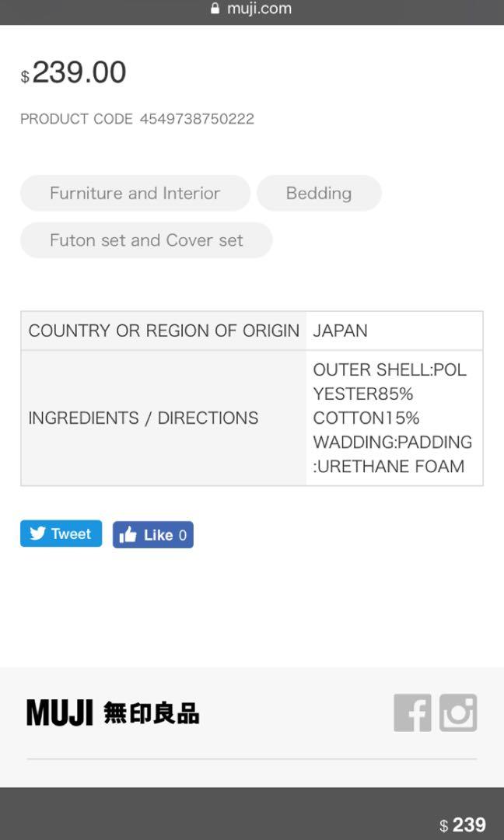Click the COUNTRY OR REGION OF ORIGIN label
The image size is (504, 840).
pos(164,331)
